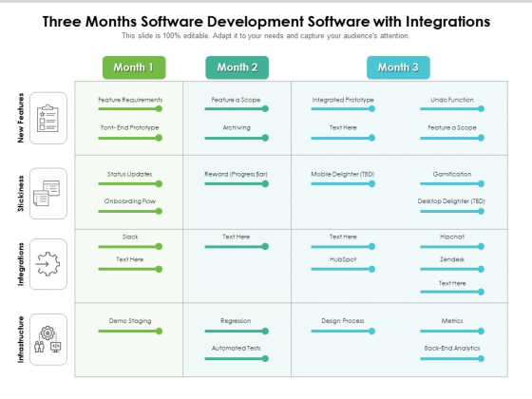Click the progress bar under Demo Staging
This screenshot has height=399, width=532.
point(130,332)
